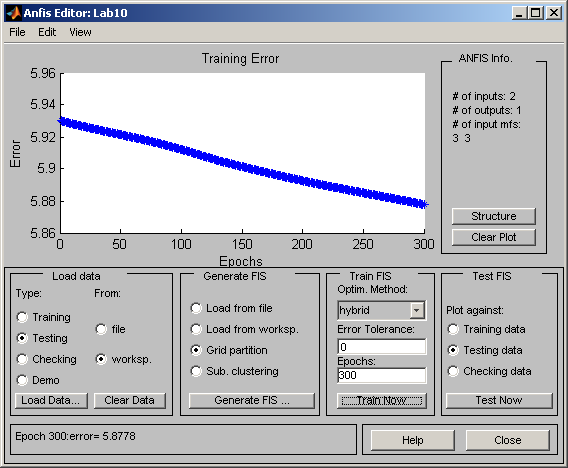Viewport: 568px width, 468px height.
Task: Select the Testing data type radio button
Action: point(22,338)
